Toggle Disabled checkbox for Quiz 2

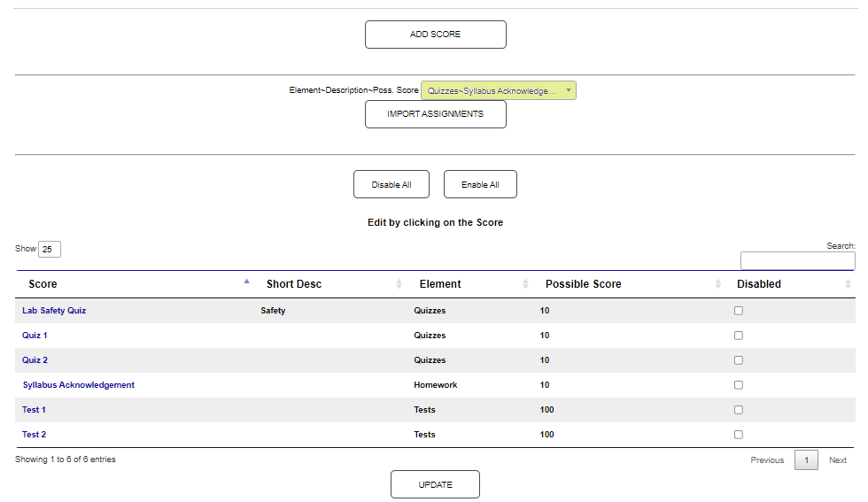click(x=739, y=360)
